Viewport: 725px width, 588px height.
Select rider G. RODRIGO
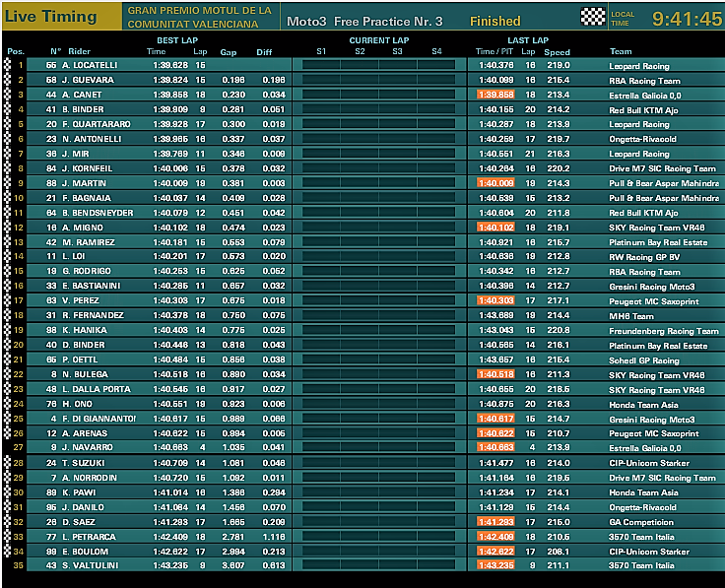tap(87, 272)
